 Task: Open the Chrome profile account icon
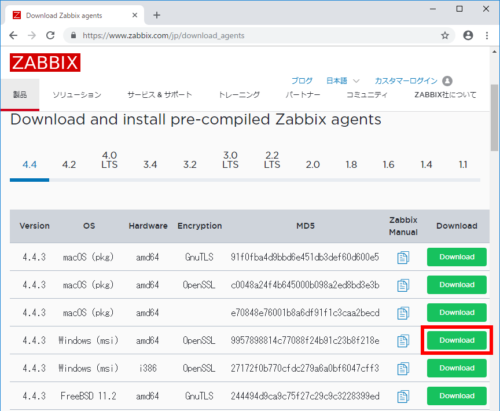(468, 35)
